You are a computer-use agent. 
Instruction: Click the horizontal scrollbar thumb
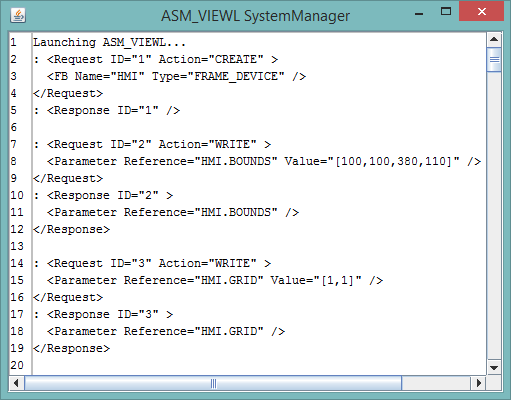[x=213, y=383]
